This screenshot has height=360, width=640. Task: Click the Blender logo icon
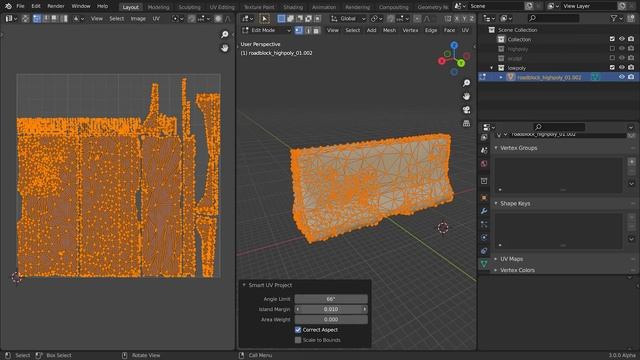(8, 6)
